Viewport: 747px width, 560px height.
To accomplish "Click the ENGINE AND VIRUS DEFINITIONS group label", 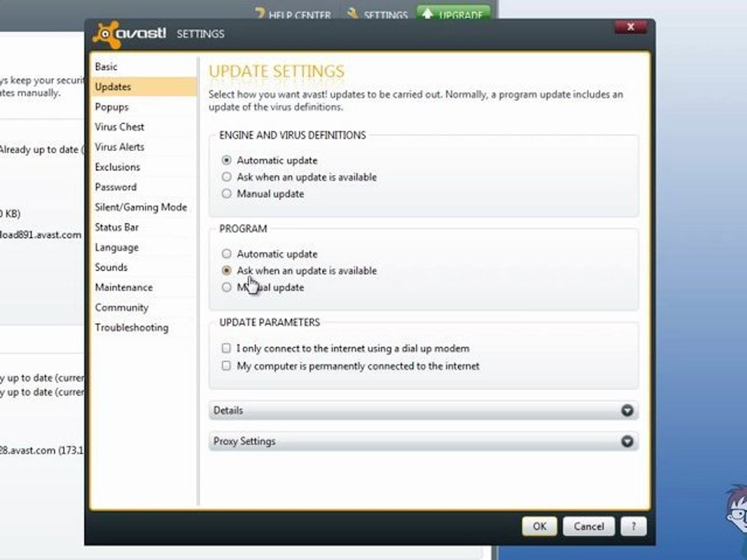I will [293, 135].
